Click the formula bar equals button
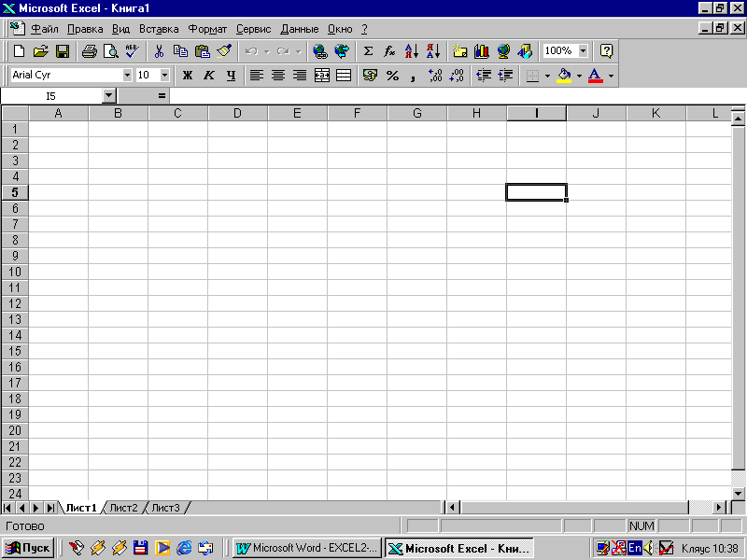747x560 pixels. point(162,96)
